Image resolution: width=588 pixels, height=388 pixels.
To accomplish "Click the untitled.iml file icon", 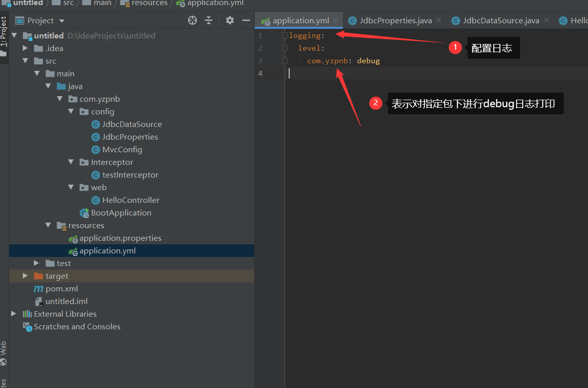I will (39, 301).
